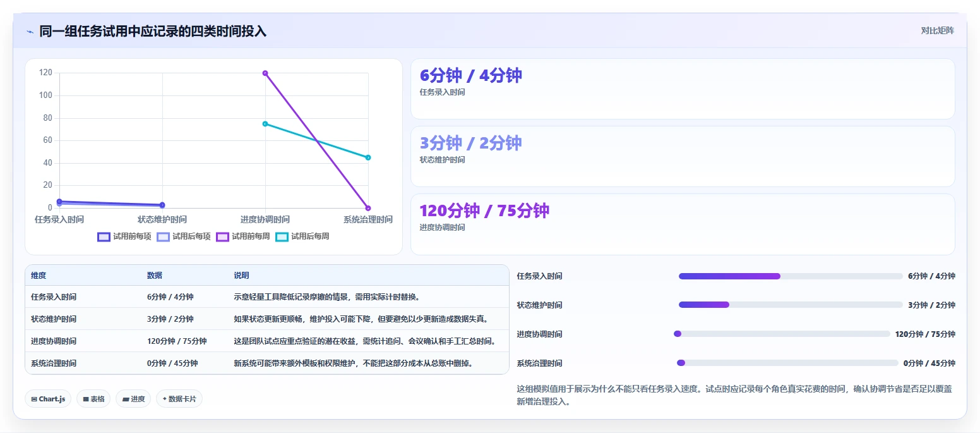Click 0分钟 / 45分钟 value beside the progress bar
980x433 pixels.
point(929,363)
